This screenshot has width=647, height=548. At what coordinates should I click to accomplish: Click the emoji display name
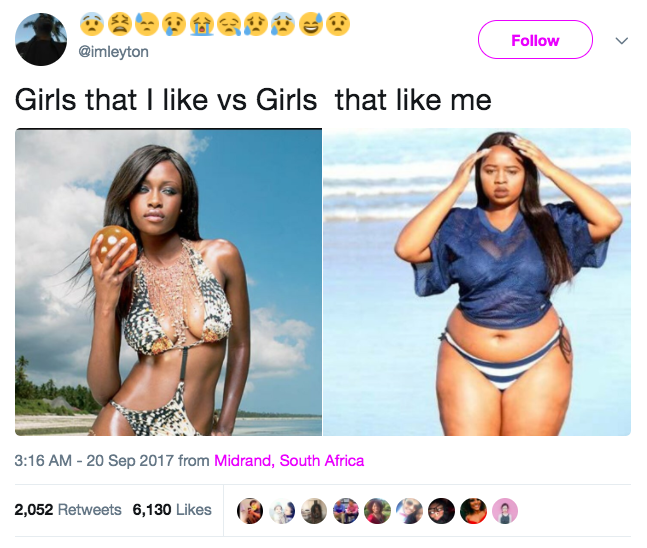[x=215, y=24]
